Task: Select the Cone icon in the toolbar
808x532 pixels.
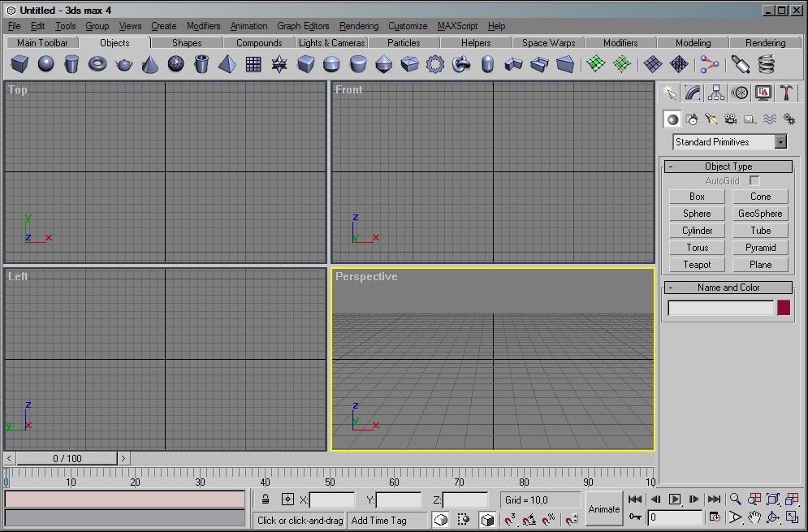Action: [x=150, y=64]
